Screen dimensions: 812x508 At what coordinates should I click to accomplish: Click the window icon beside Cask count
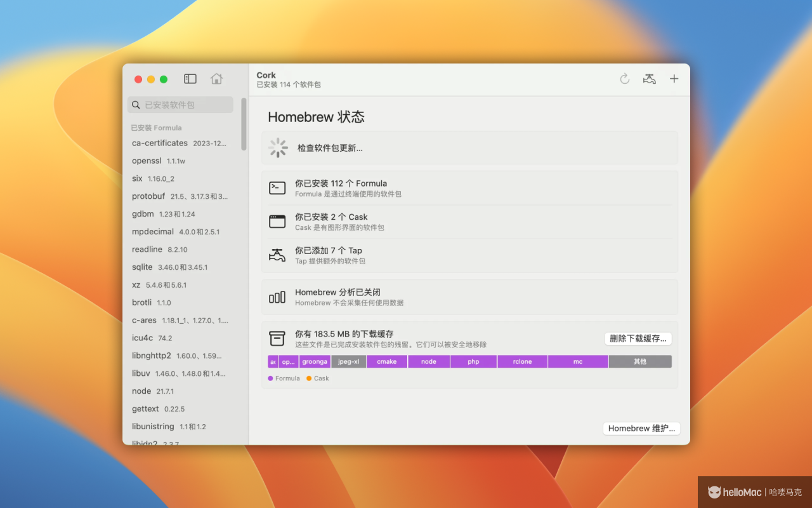pyautogui.click(x=277, y=222)
